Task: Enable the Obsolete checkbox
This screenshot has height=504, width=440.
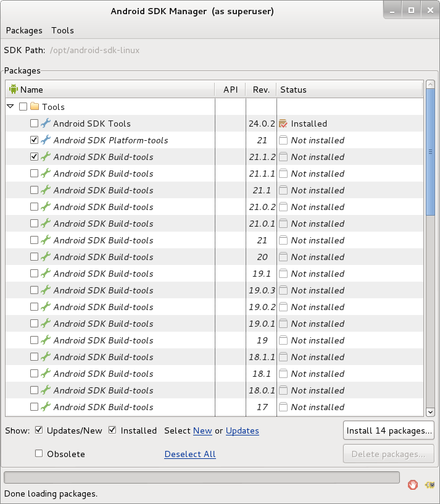Action: [39, 453]
